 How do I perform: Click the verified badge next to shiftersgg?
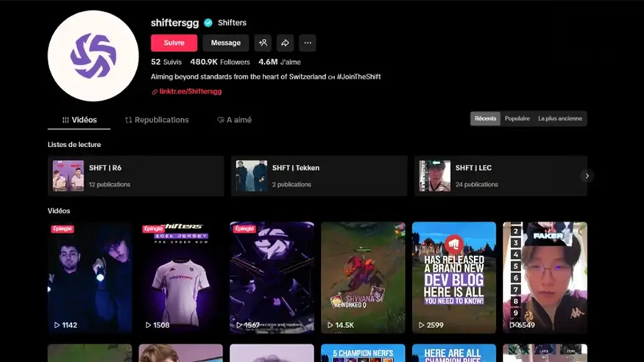coord(208,23)
